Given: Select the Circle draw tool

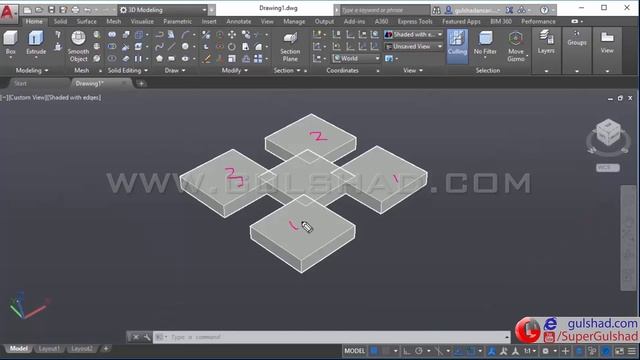Looking at the screenshot, I should pos(185,47).
